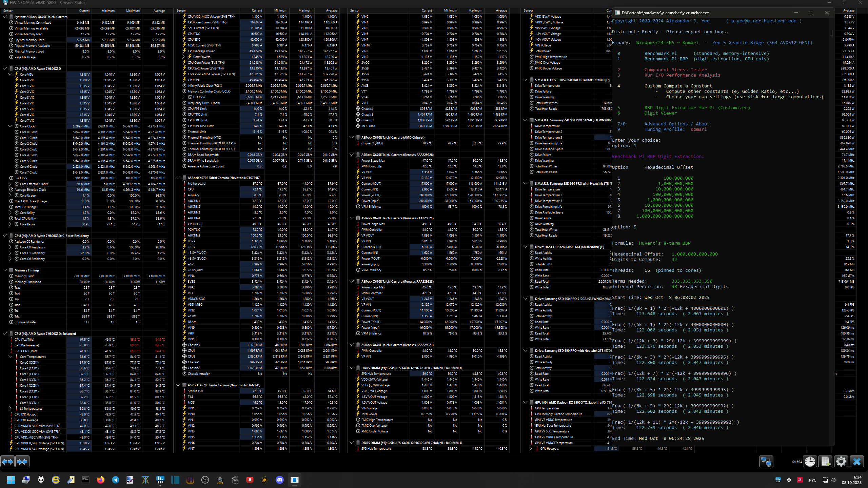
Task: Click the first Sensor column header
Action: [8, 11]
